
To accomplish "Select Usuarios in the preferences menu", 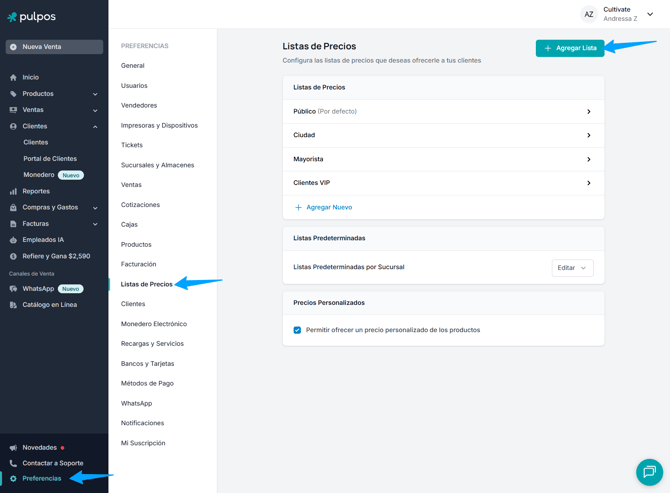I will [x=134, y=85].
